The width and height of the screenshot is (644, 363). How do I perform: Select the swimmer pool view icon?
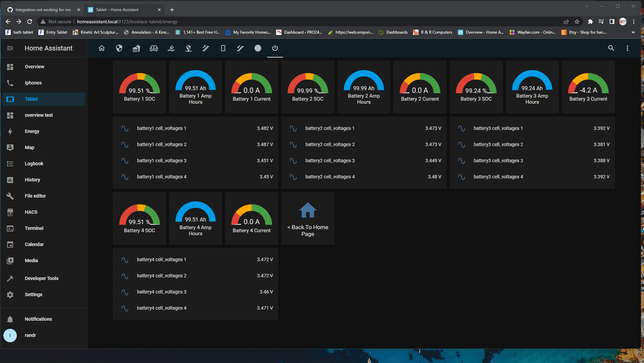(x=171, y=48)
